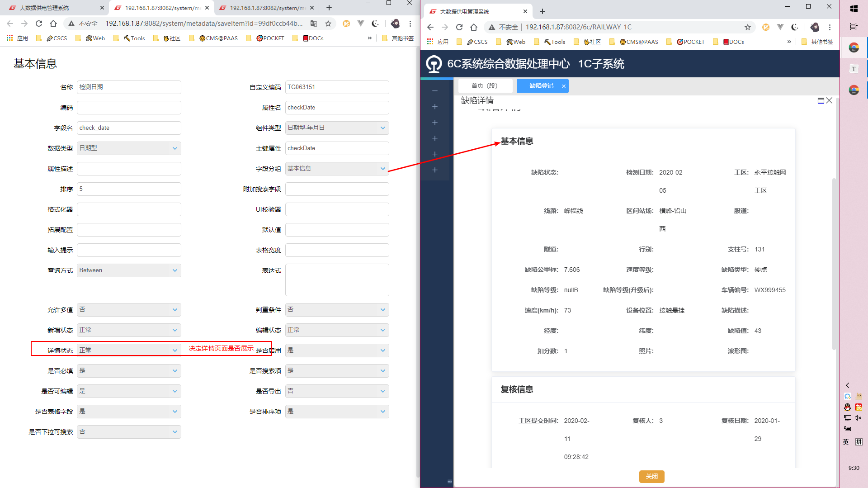Click right window address bar URL
868x488 pixels.
click(x=579, y=27)
